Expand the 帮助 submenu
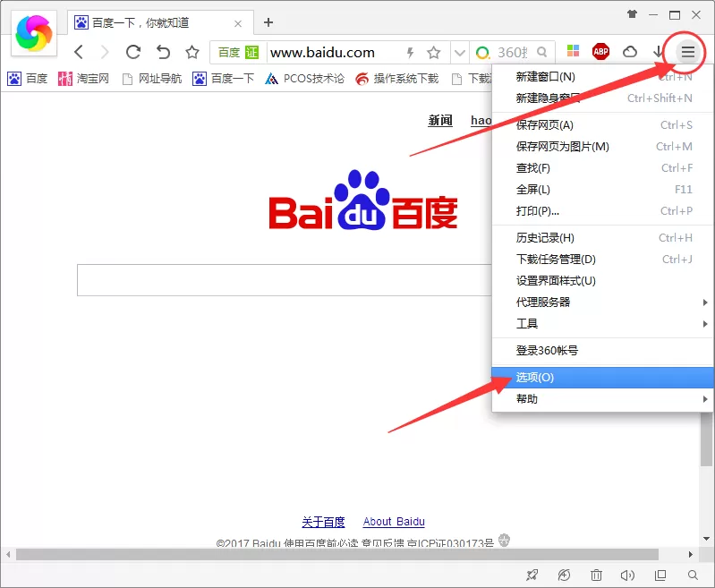The width and height of the screenshot is (715, 588). pyautogui.click(x=603, y=398)
